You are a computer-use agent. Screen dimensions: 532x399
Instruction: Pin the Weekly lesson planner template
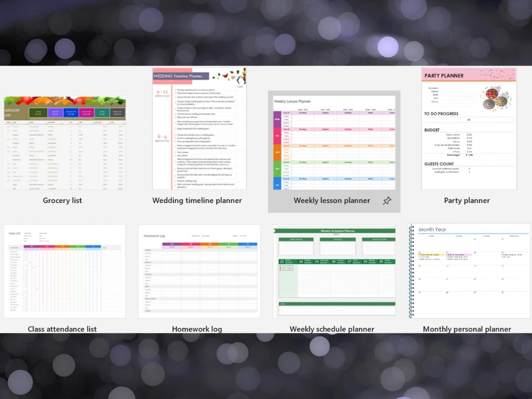pyautogui.click(x=387, y=201)
